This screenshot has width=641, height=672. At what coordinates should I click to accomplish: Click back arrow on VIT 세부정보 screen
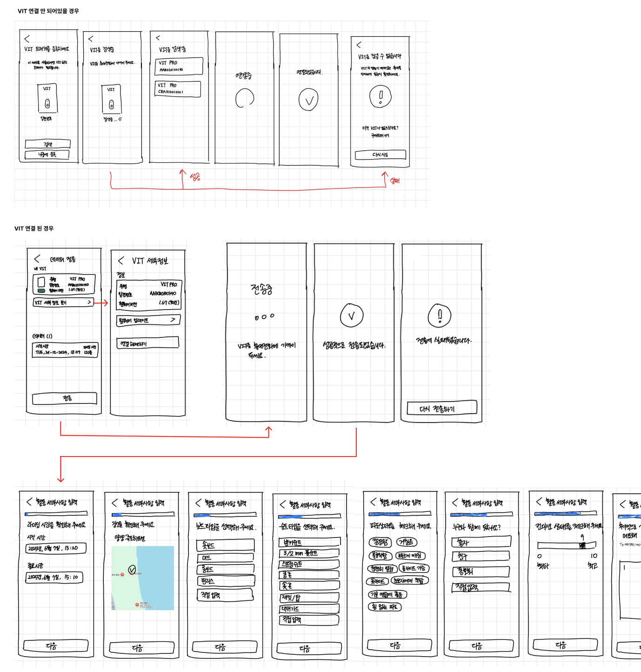coord(121,261)
